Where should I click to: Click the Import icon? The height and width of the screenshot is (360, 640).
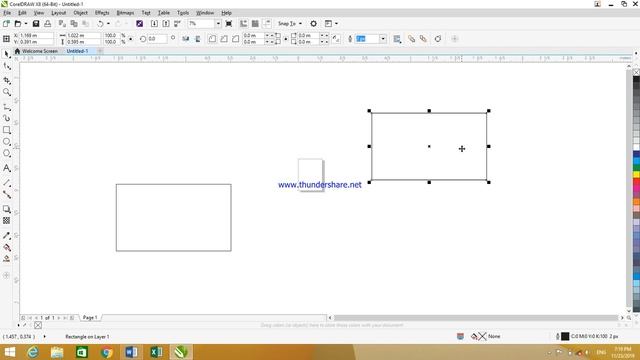click(x=154, y=24)
